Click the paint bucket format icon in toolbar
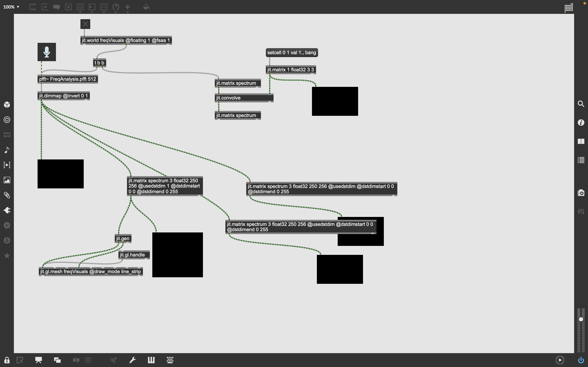Screen dimensions: 588x367 pyautogui.click(x=146, y=7)
